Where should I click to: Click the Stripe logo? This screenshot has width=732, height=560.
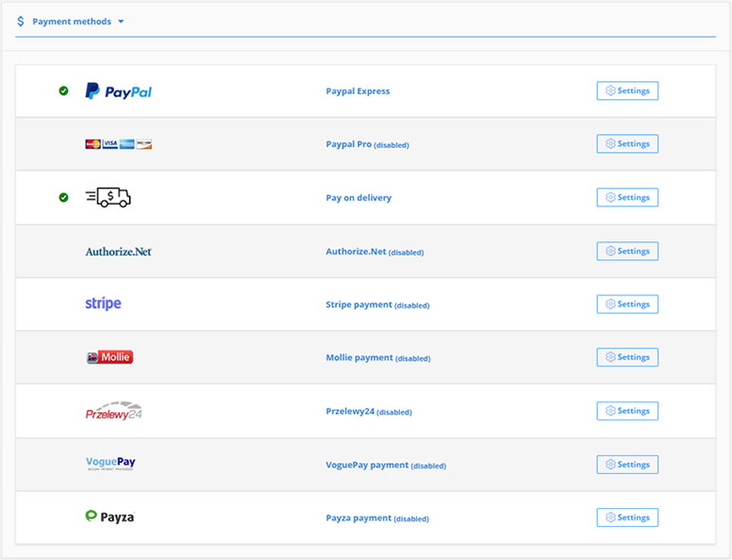click(x=103, y=304)
